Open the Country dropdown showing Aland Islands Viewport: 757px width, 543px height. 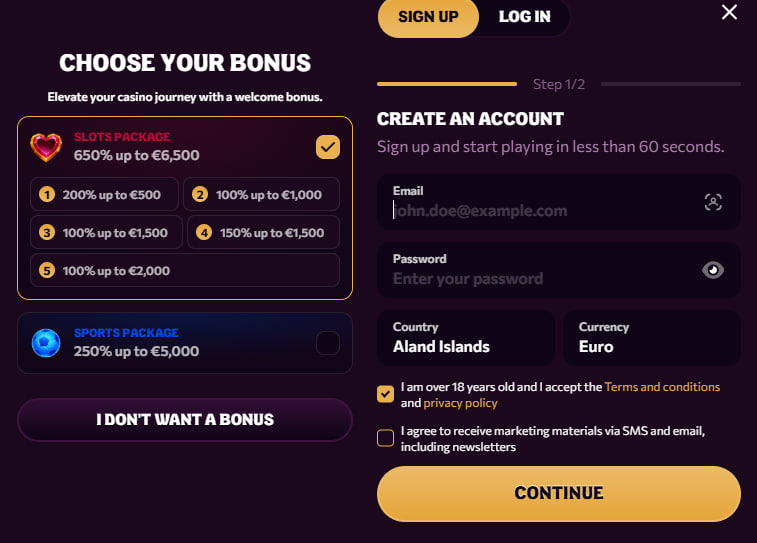(465, 338)
